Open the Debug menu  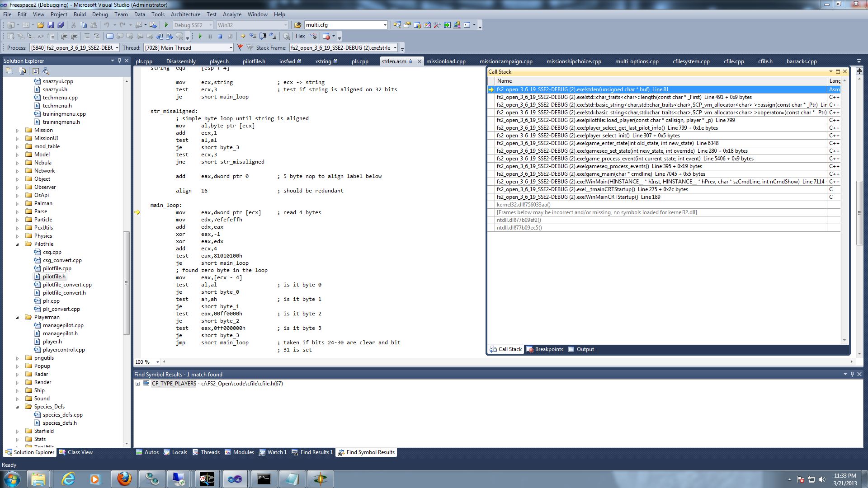100,14
